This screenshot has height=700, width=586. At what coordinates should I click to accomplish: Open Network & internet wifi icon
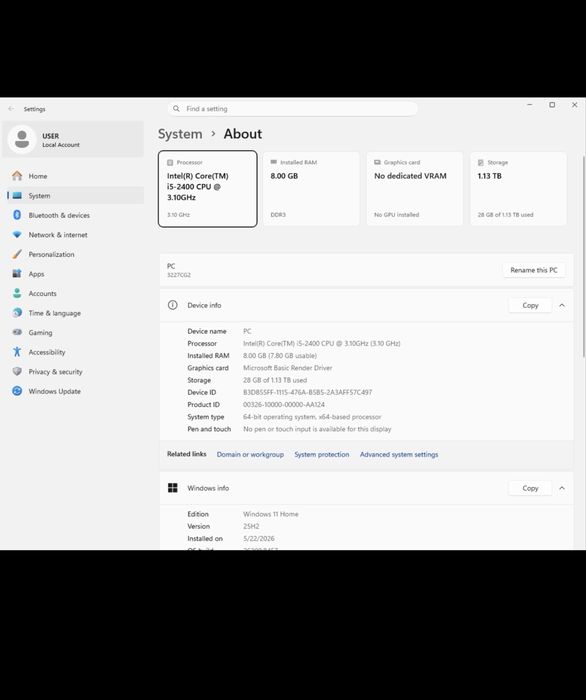[x=17, y=235]
